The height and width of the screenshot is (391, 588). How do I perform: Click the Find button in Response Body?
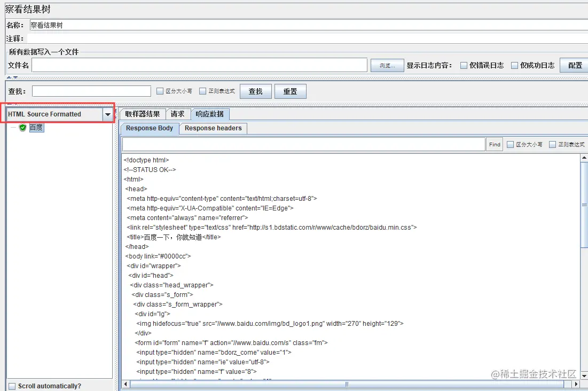pos(494,144)
